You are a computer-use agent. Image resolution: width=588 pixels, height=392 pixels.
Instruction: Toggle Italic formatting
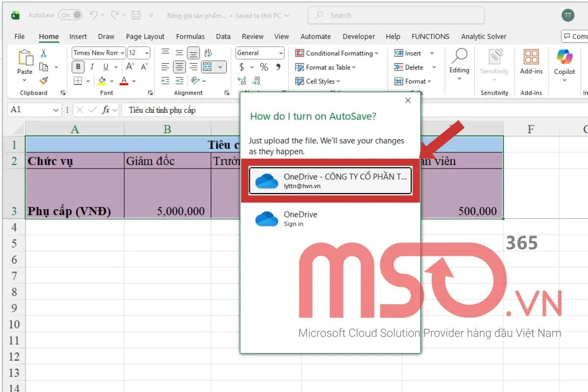coord(92,67)
